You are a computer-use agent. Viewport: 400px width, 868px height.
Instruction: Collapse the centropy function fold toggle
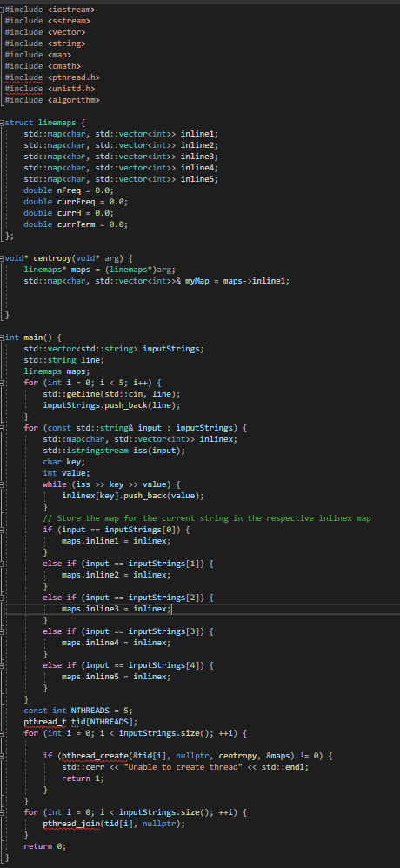pos(3,258)
